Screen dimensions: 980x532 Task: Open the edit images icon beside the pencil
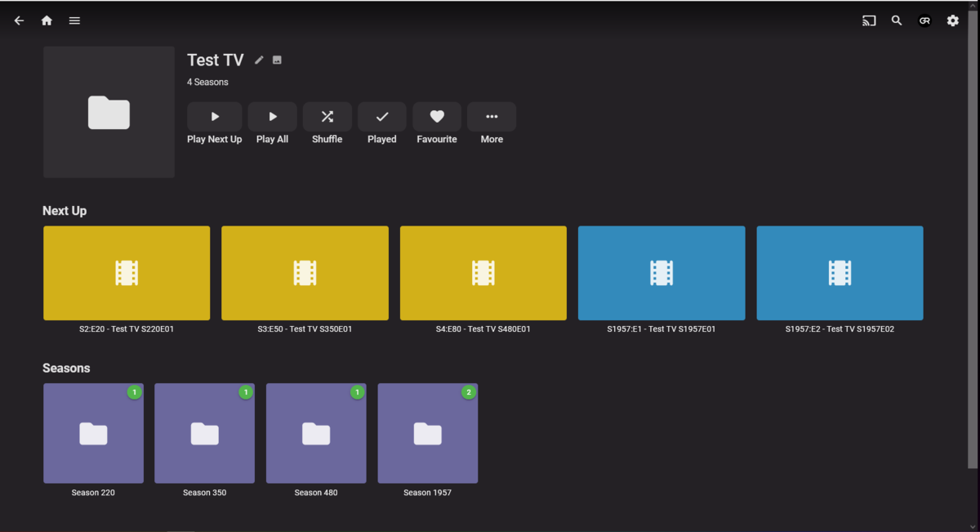pos(277,60)
